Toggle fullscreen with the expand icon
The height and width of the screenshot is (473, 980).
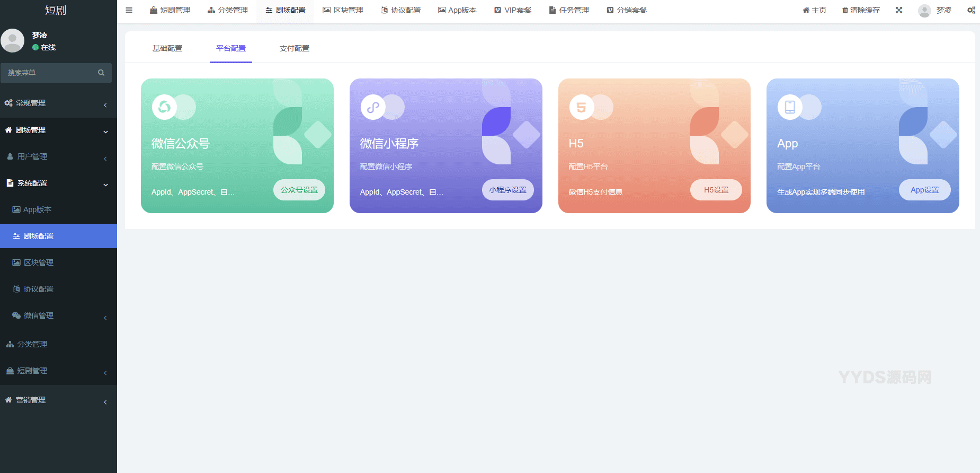[x=899, y=10]
